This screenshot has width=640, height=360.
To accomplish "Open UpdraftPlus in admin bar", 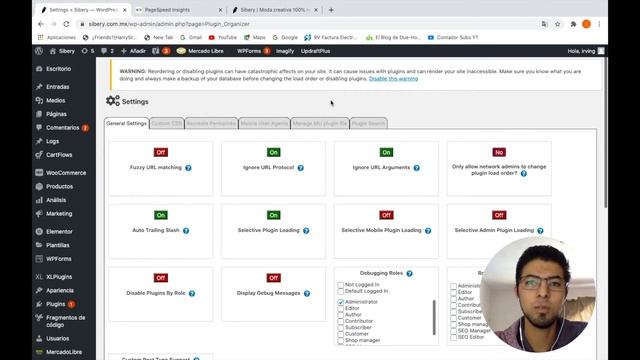I will click(x=316, y=51).
